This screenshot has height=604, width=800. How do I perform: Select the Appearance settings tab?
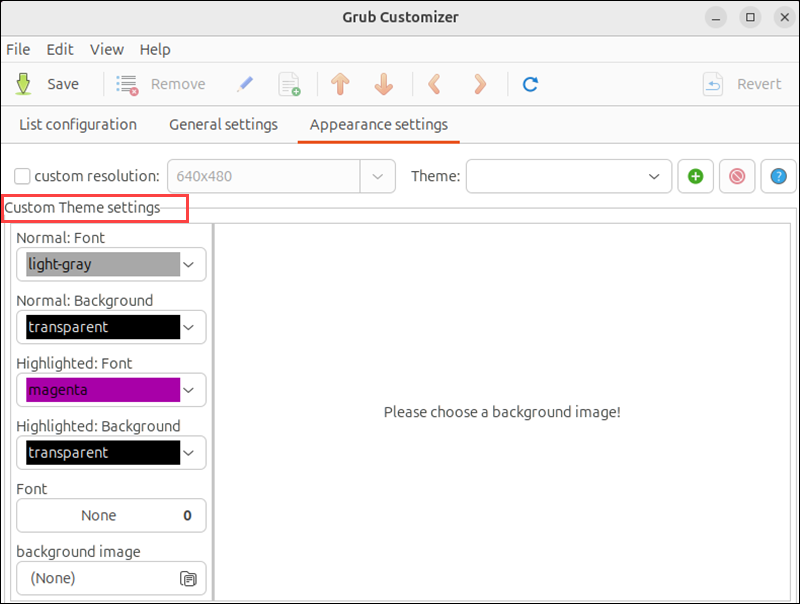pos(379,124)
